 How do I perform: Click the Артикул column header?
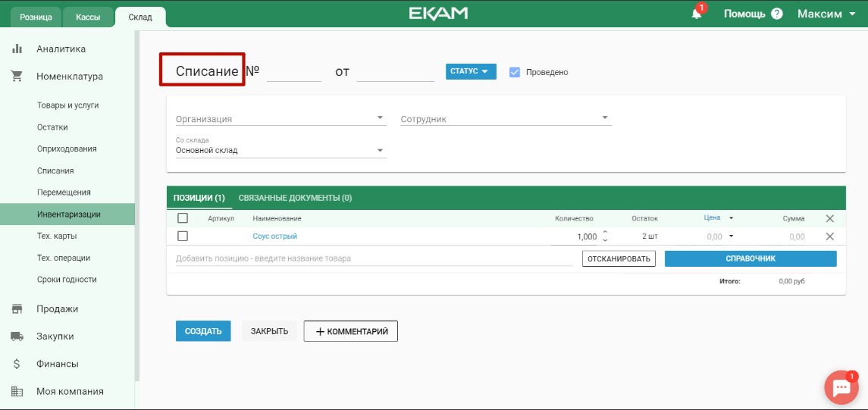tap(221, 218)
